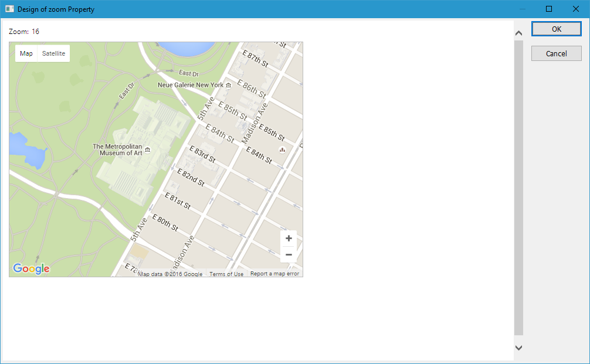Dismiss dialog with the Cancel button
Screen dimensions: 590x364
point(556,53)
